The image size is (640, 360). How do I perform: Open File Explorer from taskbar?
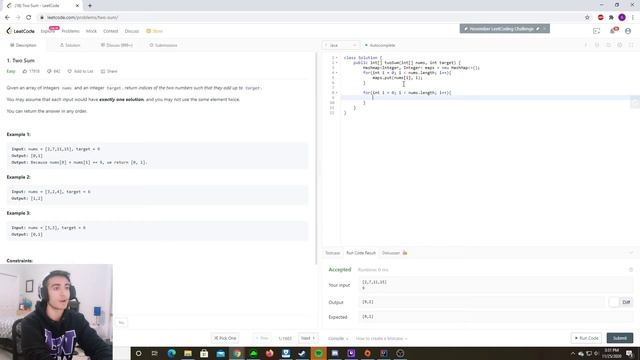click(188, 353)
